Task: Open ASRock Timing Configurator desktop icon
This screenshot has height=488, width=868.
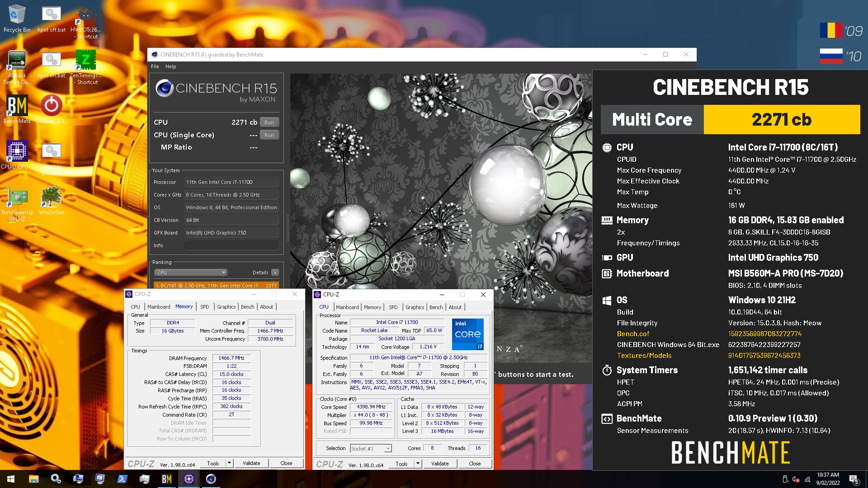Action: pyautogui.click(x=17, y=68)
